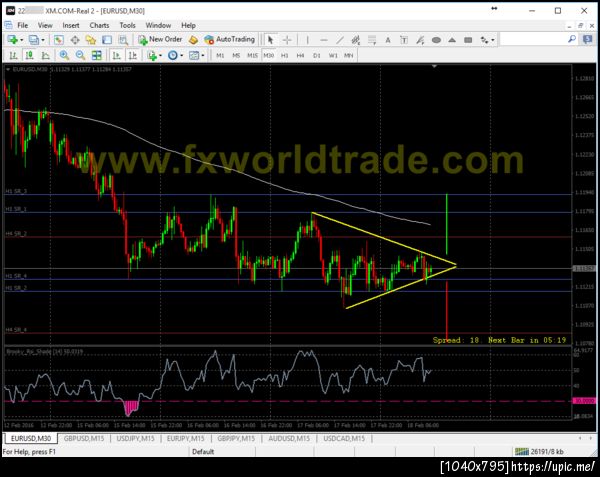Screen dimensions: 600x477
Task: Switch chart to Line Chart mode
Action: click(x=46, y=56)
